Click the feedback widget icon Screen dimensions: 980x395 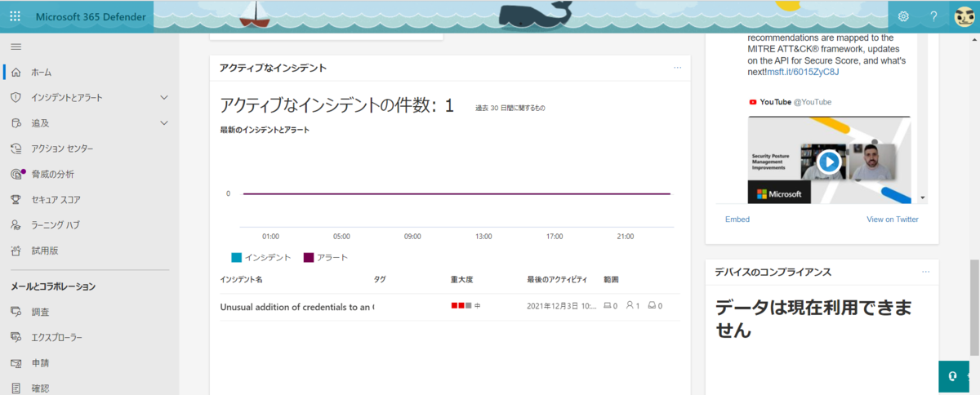click(952, 377)
